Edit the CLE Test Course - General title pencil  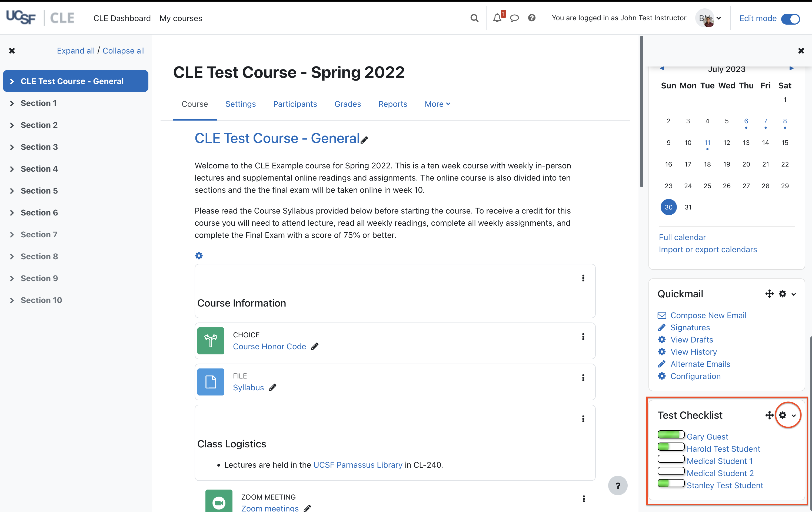[x=364, y=140]
